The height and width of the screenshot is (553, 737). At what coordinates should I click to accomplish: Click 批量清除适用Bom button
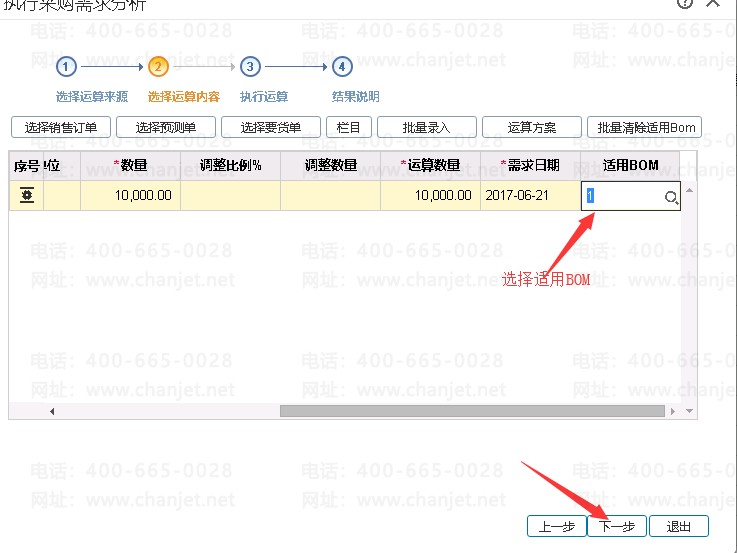pos(644,127)
